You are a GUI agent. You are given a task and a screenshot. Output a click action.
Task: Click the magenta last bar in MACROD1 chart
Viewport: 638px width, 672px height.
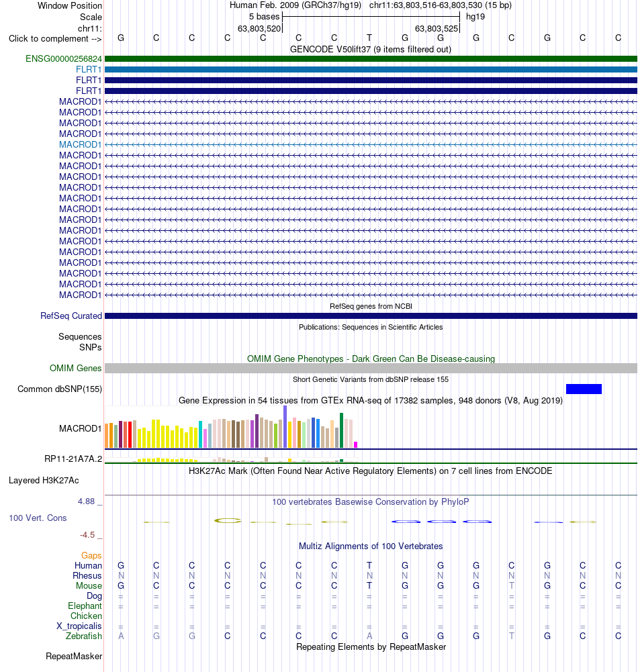[x=355, y=445]
